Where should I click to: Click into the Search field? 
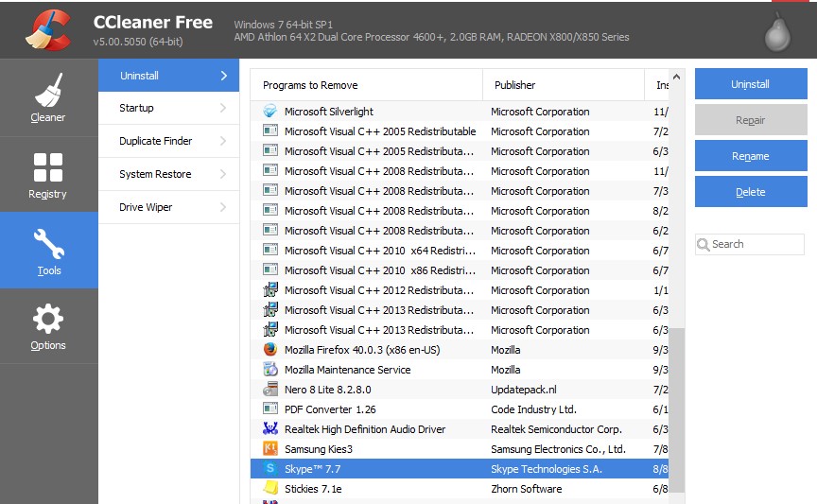[x=755, y=244]
